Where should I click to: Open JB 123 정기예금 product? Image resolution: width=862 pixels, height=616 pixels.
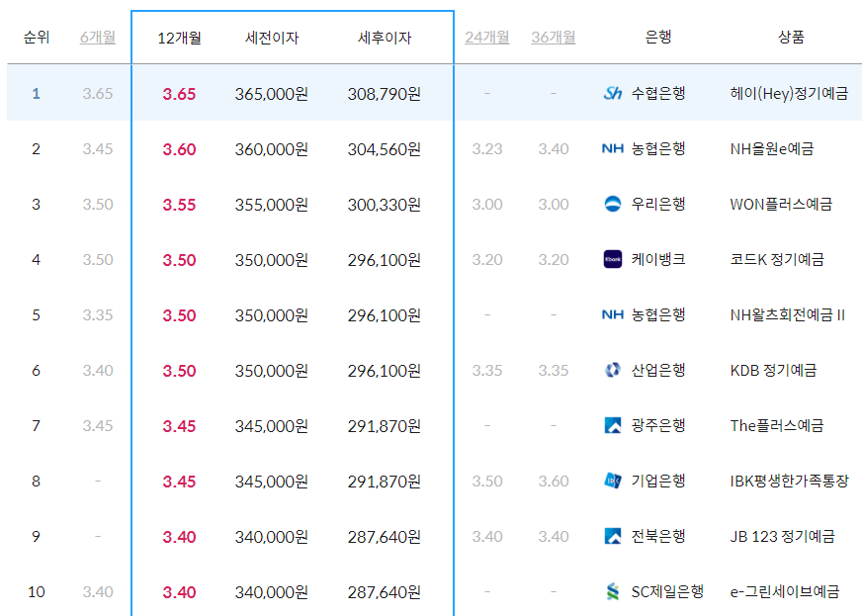click(x=782, y=537)
